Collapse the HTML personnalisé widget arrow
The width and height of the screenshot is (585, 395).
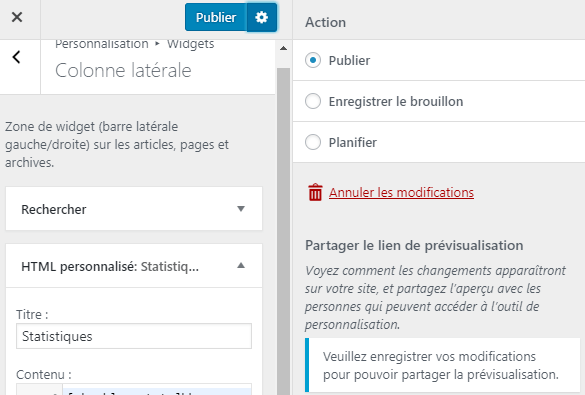[241, 266]
